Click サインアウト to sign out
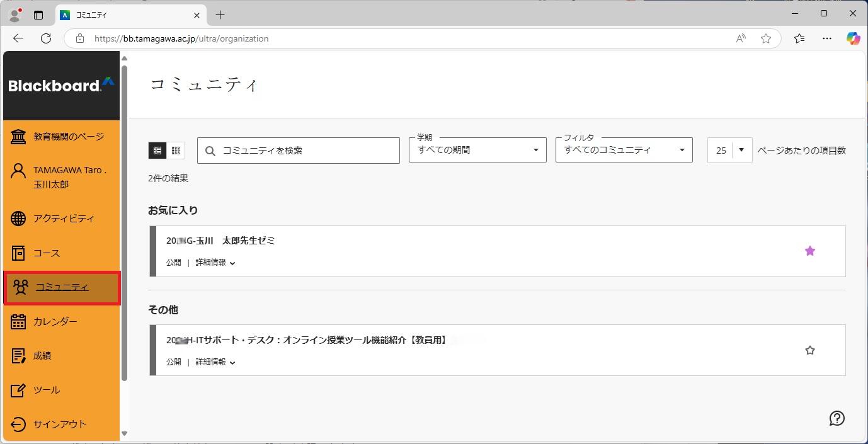The width and height of the screenshot is (868, 444). click(61, 424)
